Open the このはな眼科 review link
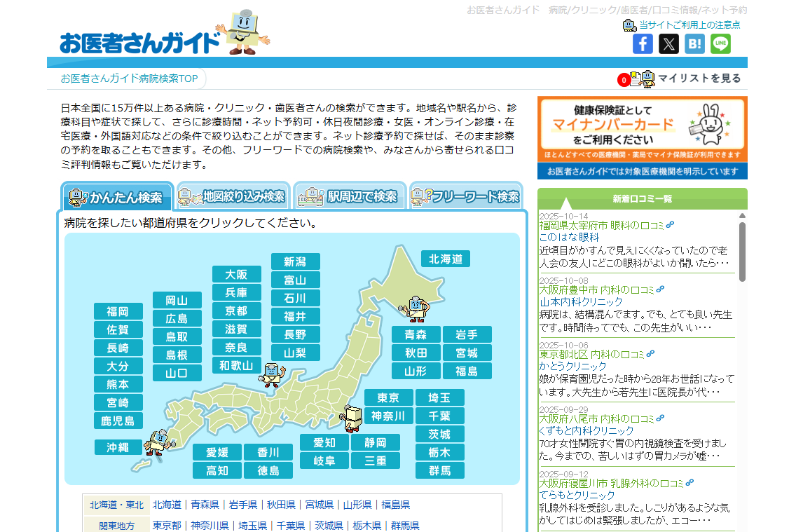 [x=564, y=238]
